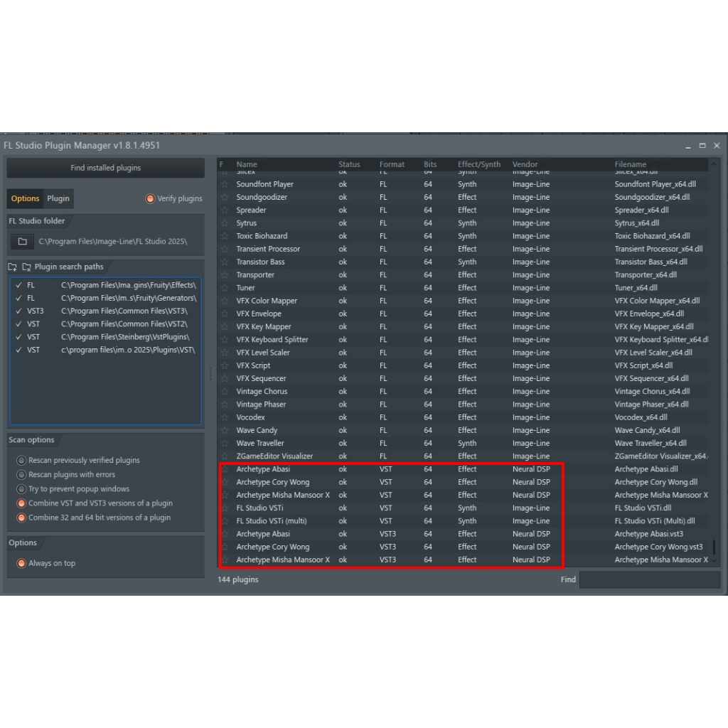Image resolution: width=728 pixels, height=728 pixels.
Task: Maximize the Plugin Manager window
Action: pos(702,146)
